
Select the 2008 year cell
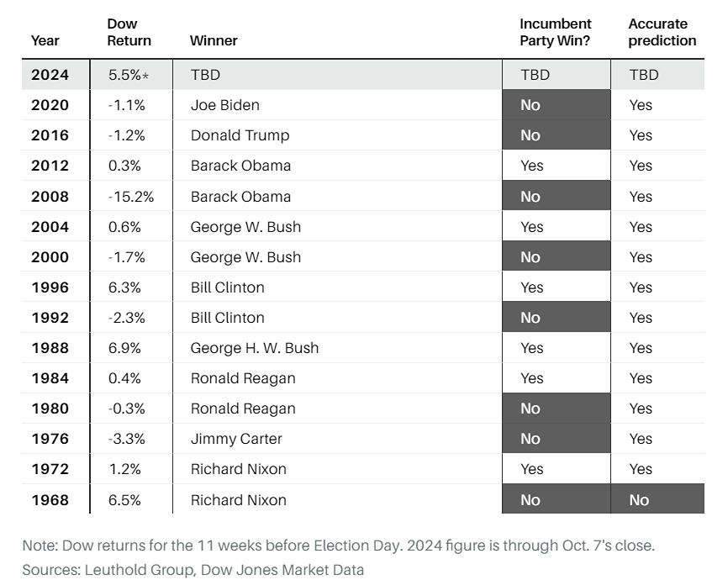[x=50, y=197]
